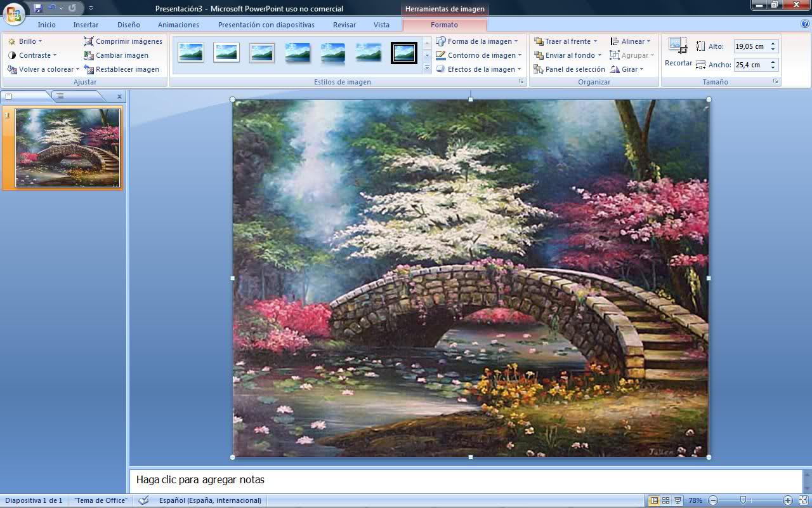Click the Tema de Office status text
The width and height of the screenshot is (812, 508).
coord(100,500)
